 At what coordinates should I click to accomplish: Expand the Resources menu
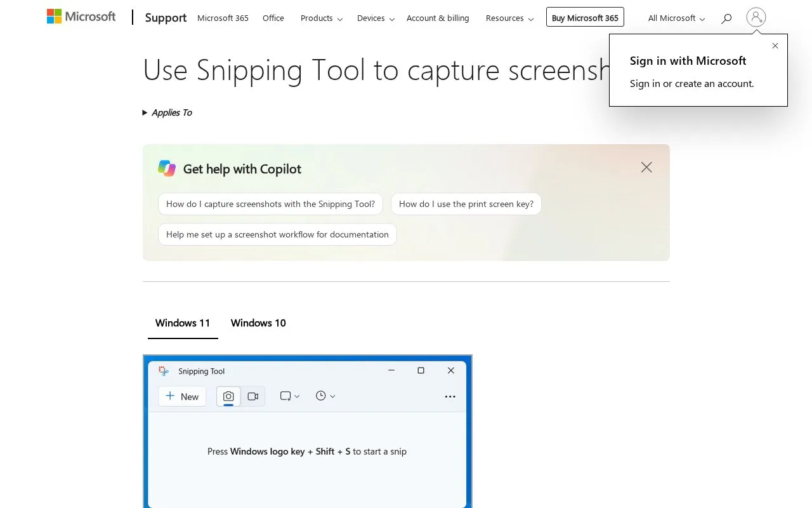[x=509, y=18]
